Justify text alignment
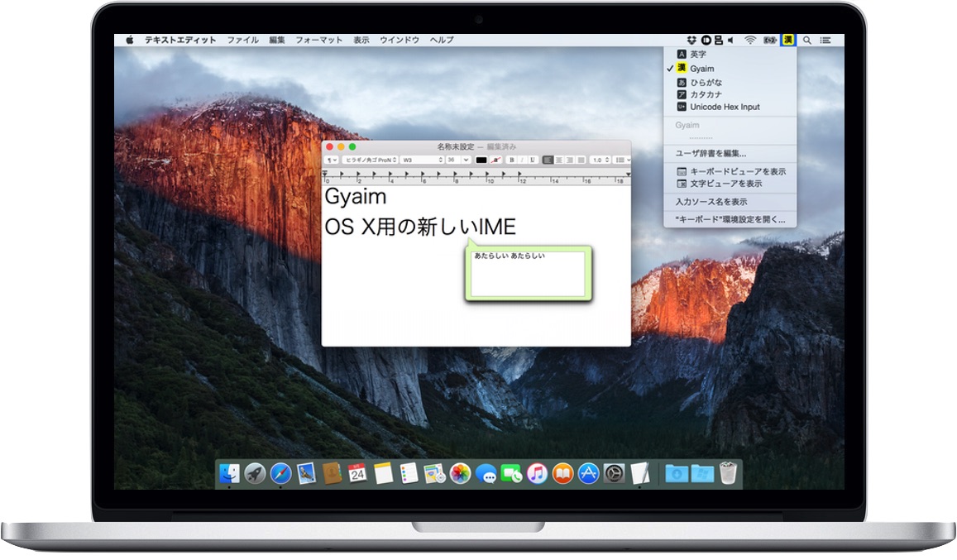 pos(581,160)
